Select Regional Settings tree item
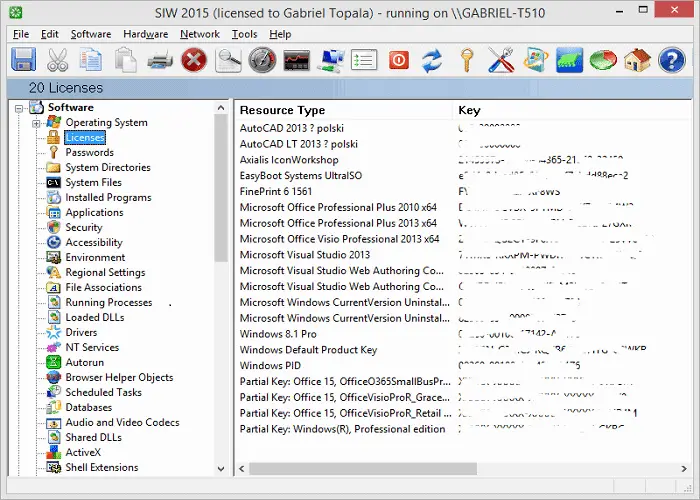The width and height of the screenshot is (700, 500). click(x=105, y=272)
